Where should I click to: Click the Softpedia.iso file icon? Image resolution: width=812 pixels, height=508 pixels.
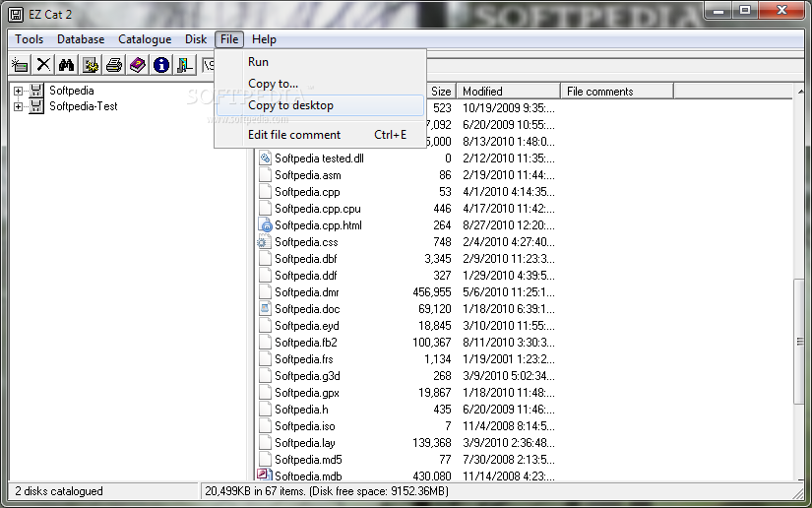tap(265, 426)
